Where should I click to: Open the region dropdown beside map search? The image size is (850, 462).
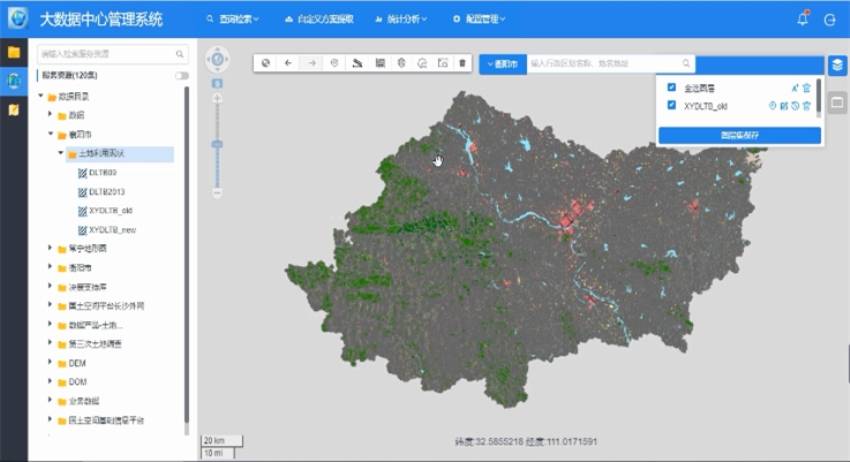[501, 63]
